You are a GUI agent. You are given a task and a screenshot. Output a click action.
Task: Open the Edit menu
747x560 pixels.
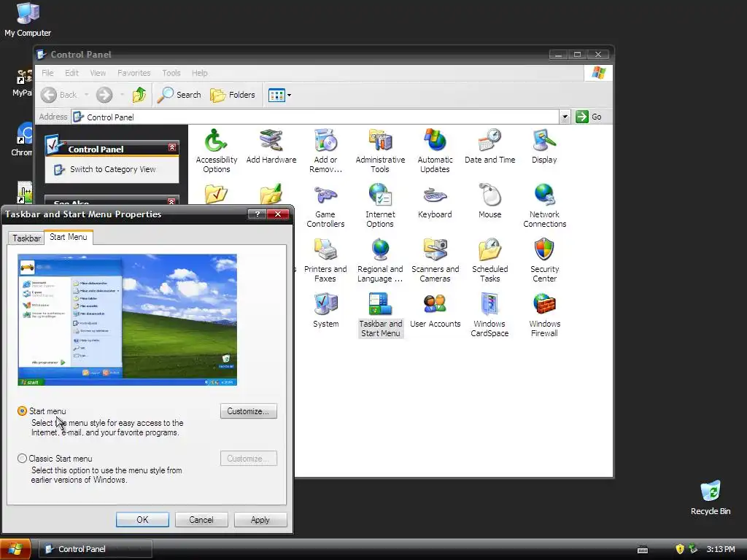pos(72,73)
